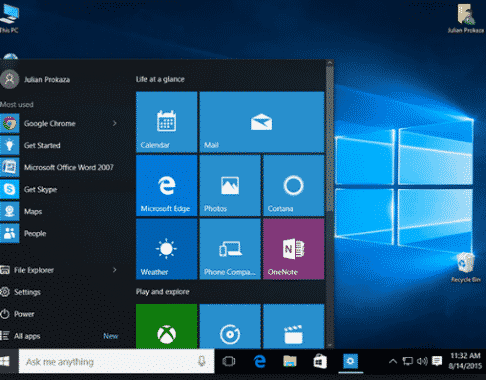Open the green Xbox tile
This screenshot has height=380, width=486.
pyautogui.click(x=166, y=326)
